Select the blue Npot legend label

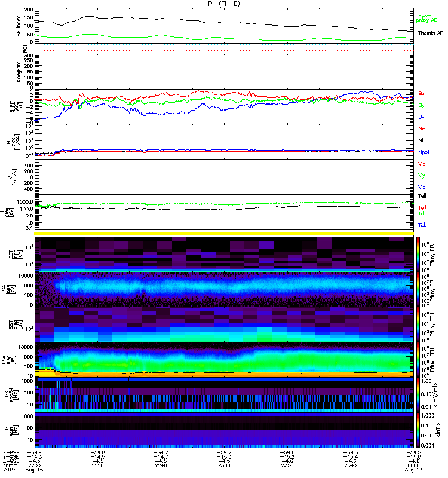pyautogui.click(x=424, y=152)
